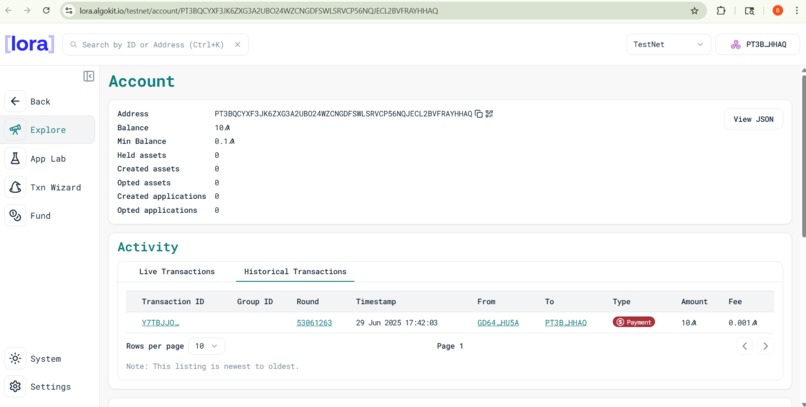Screen dimensions: 806x407
Task: Open the TestNet network dropdown
Action: [x=668, y=45]
